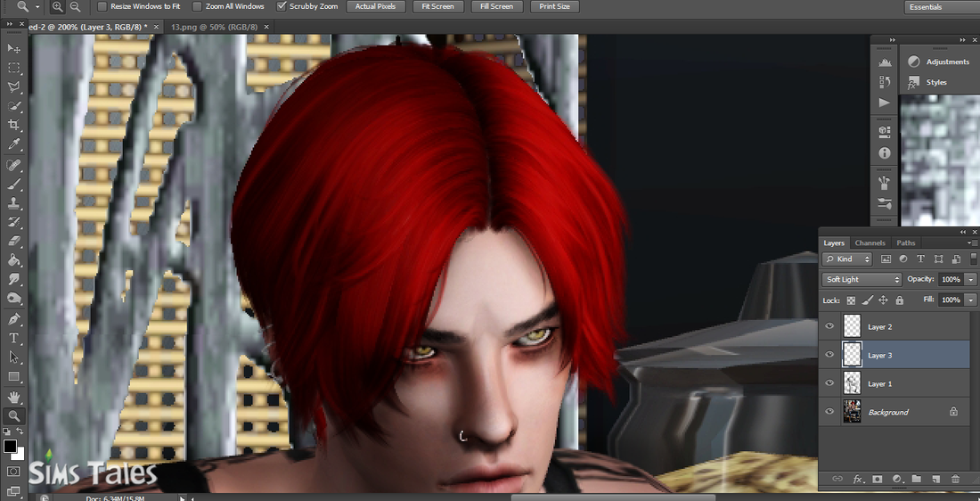Open the layer style fx menu

coord(857,479)
